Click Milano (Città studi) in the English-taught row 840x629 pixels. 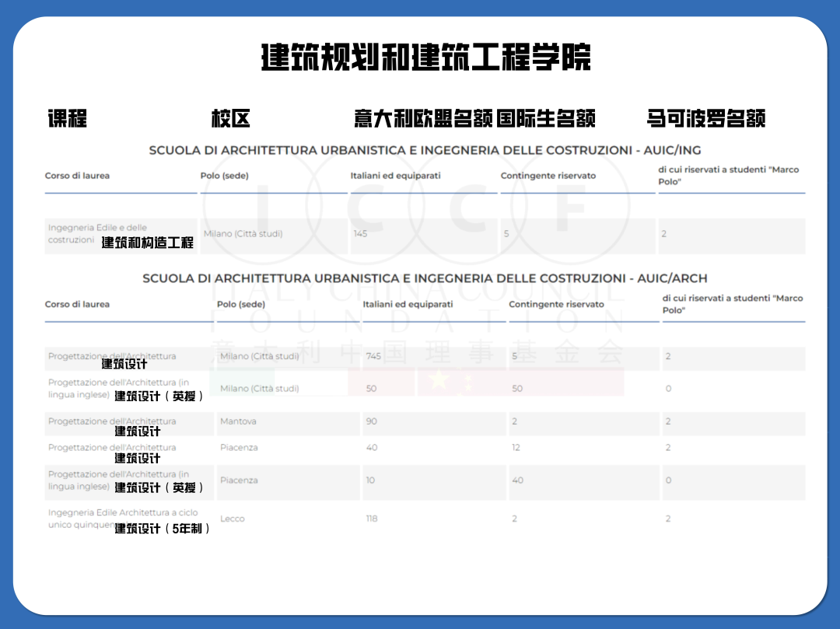point(260,388)
